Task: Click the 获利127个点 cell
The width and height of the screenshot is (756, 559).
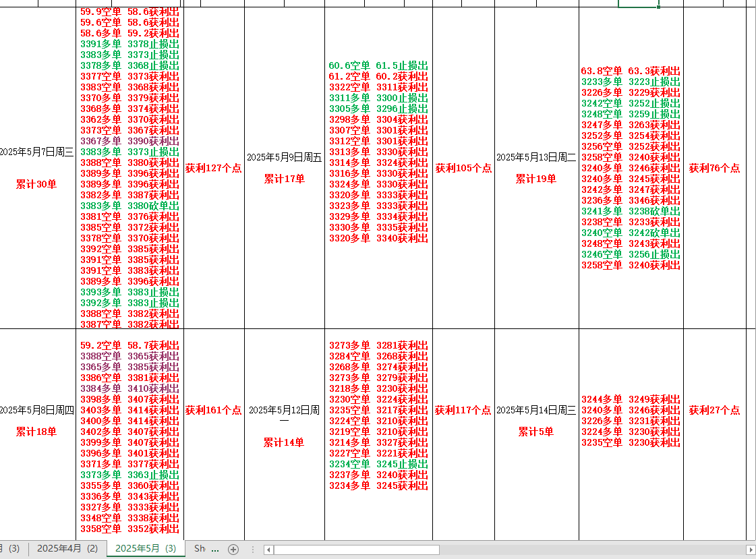Action: coord(214,168)
